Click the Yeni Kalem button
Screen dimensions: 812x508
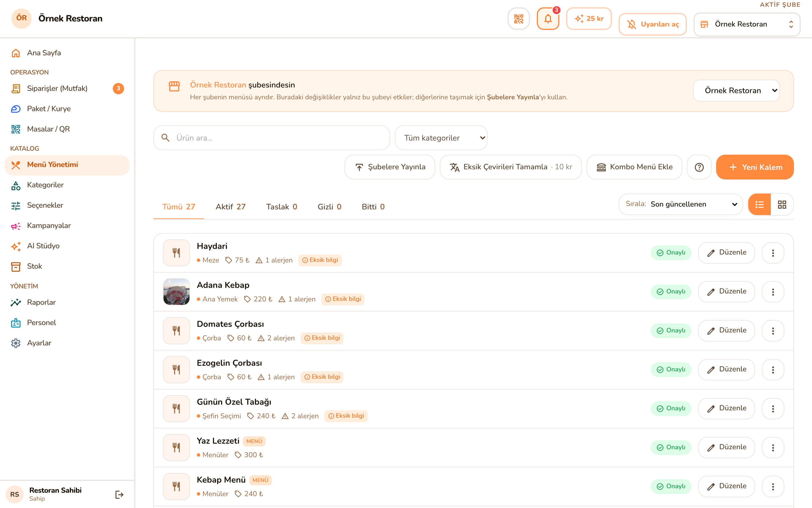(x=754, y=167)
